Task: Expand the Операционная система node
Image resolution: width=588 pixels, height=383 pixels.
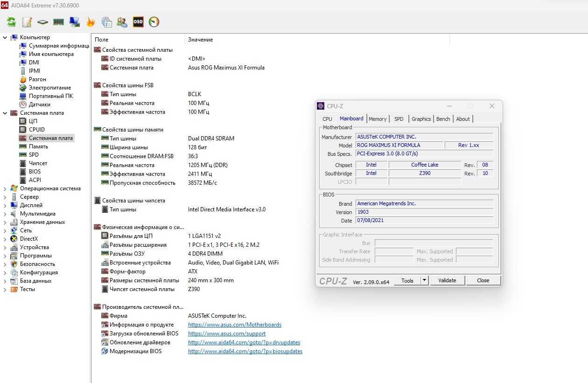Action: coord(5,188)
